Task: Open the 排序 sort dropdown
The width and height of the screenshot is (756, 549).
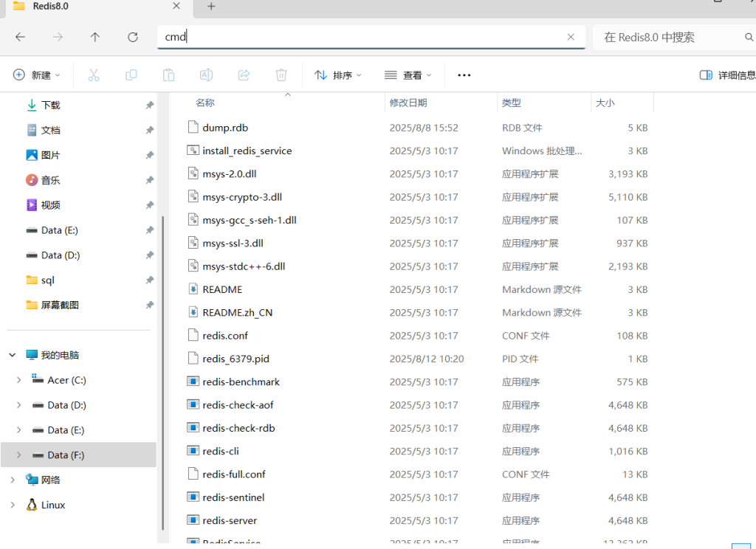Action: point(338,75)
